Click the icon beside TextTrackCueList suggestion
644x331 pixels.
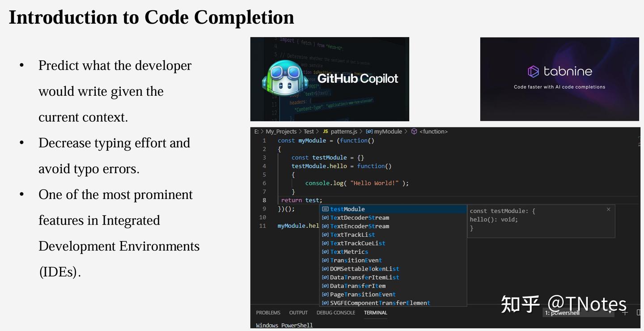click(x=326, y=243)
